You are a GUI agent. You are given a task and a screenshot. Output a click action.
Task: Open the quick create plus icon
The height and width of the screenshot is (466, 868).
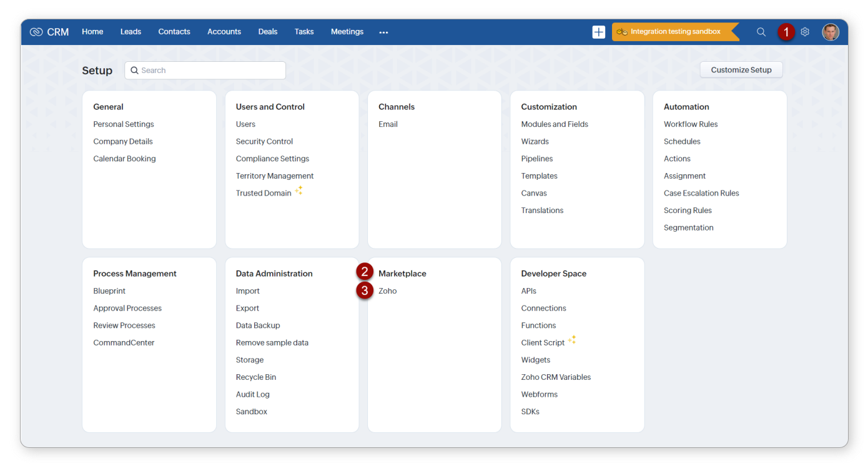[598, 32]
